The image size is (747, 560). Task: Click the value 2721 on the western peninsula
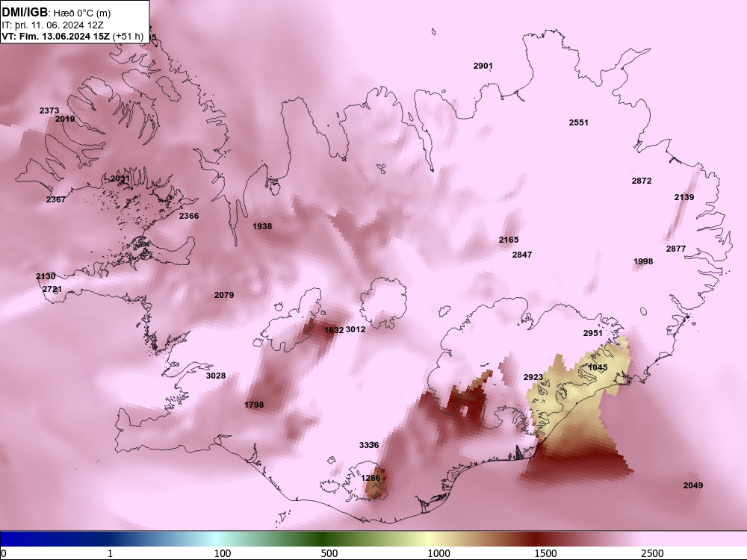(x=52, y=289)
